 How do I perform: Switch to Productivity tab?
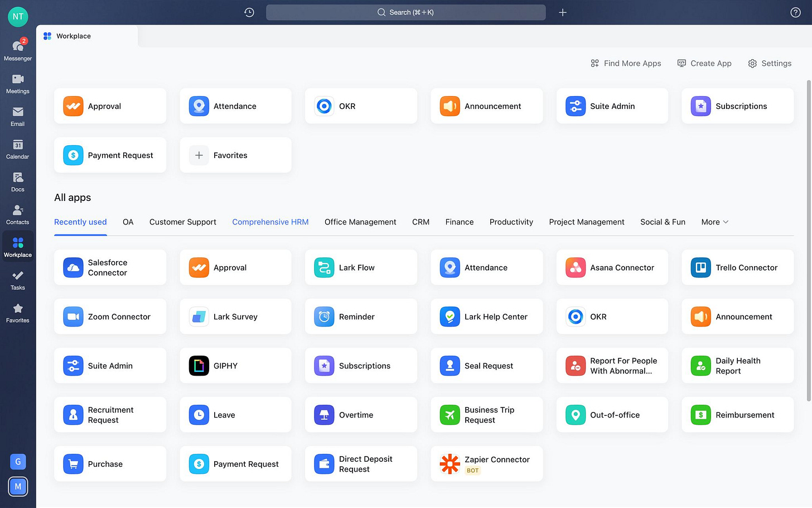point(511,222)
